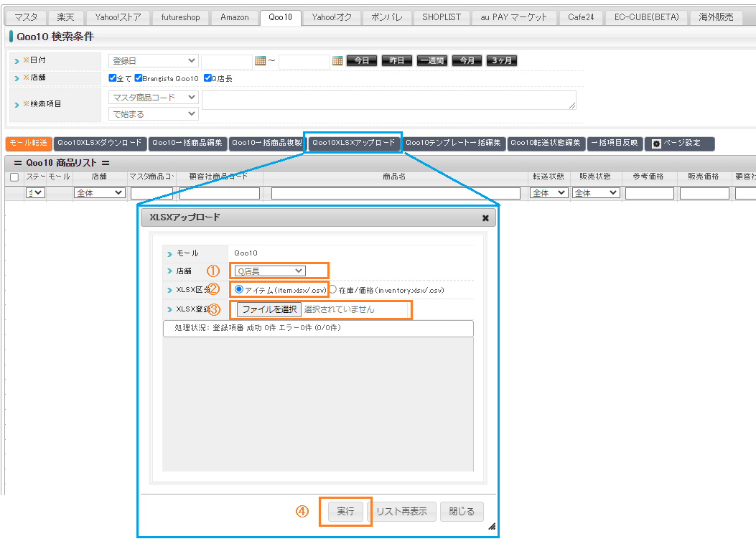Uncheck the Q店長 store checkbox in search conditions
Screen dimensions: 756x544
207,78
